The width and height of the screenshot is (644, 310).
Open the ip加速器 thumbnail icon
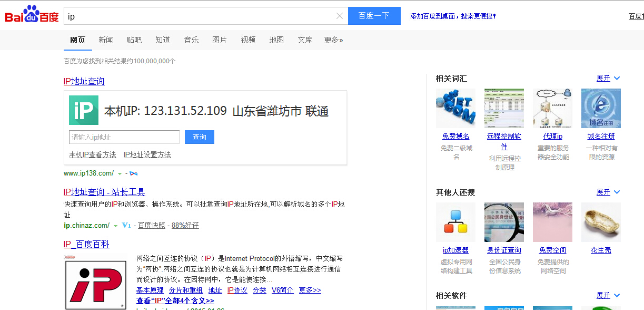[455, 222]
